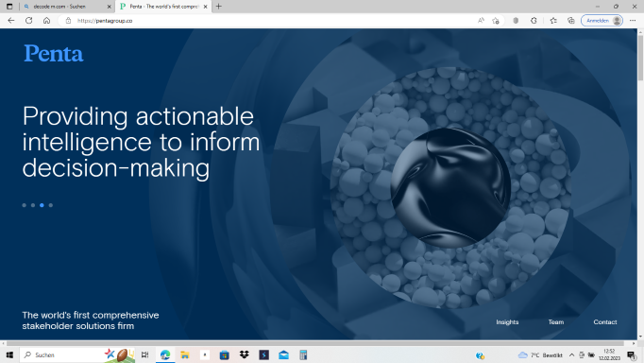Open the Collections icon
The height and width of the screenshot is (363, 644).
point(571,21)
